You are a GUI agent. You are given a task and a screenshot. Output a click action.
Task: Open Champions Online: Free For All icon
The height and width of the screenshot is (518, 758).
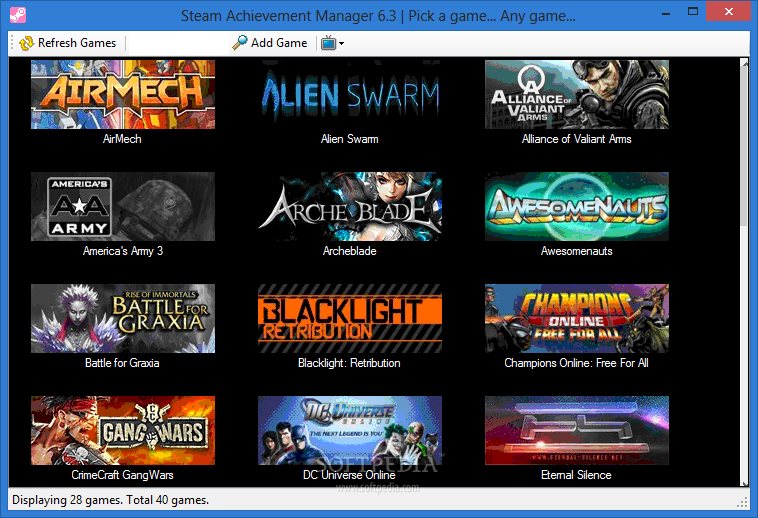pos(576,318)
